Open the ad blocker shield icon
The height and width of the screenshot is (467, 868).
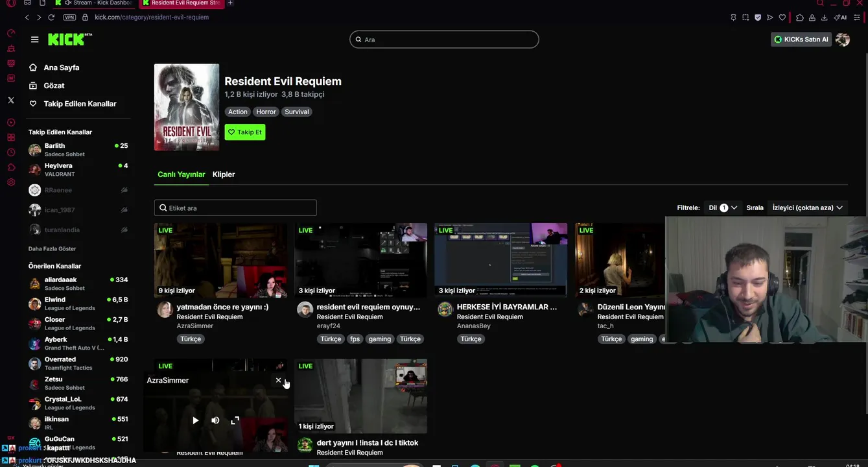758,18
